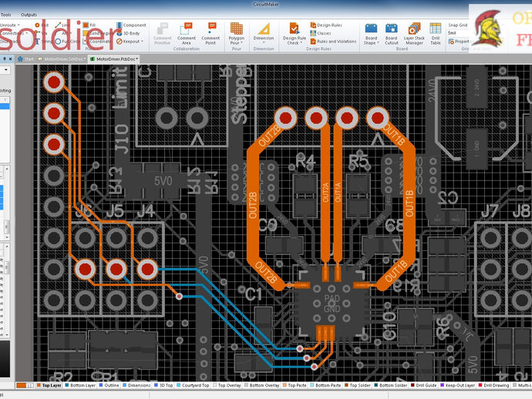Open the Outputs ribbon tab

coord(29,15)
